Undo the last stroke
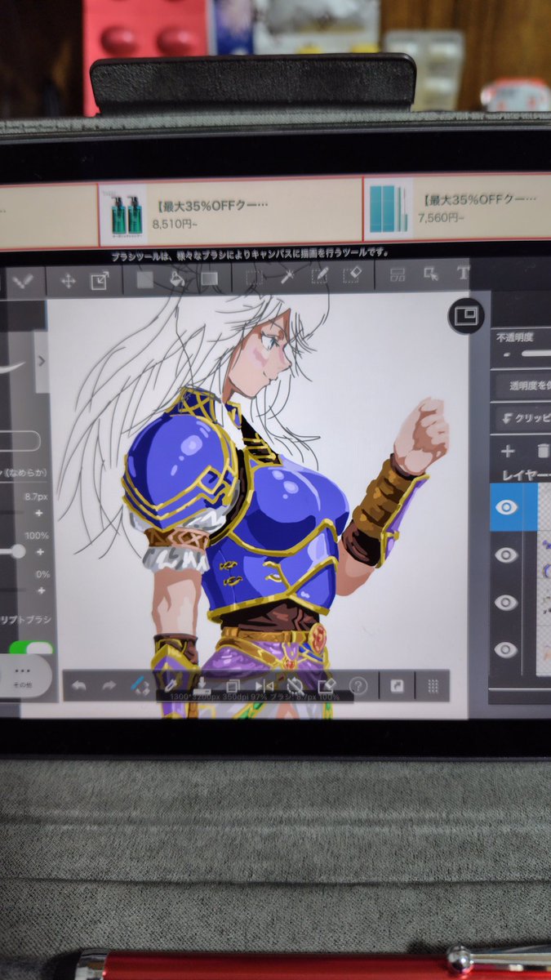 pyautogui.click(x=79, y=686)
